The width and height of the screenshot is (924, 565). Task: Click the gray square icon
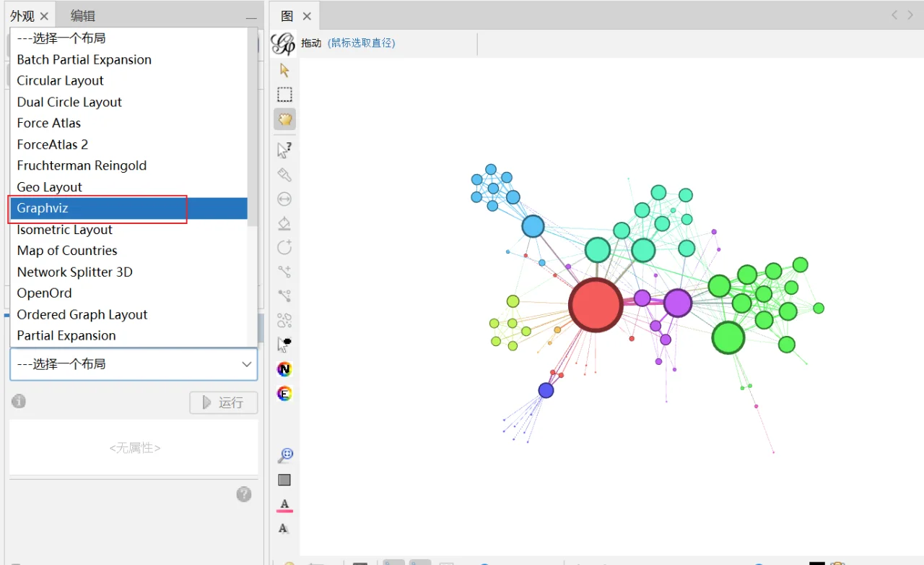[x=284, y=480]
